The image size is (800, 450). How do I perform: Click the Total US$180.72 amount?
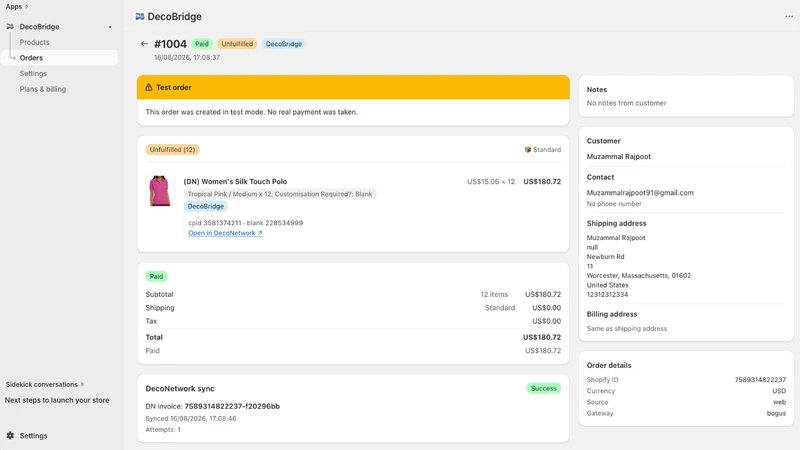click(x=542, y=337)
